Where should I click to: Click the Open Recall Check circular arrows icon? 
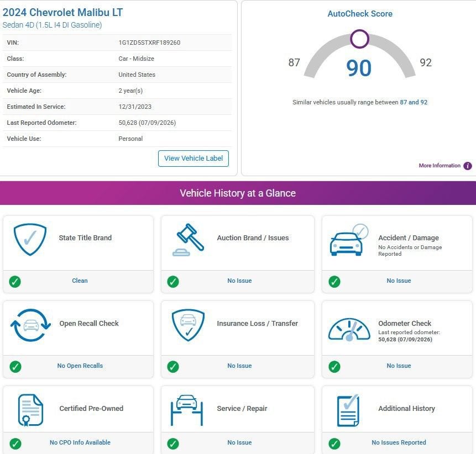coord(30,325)
